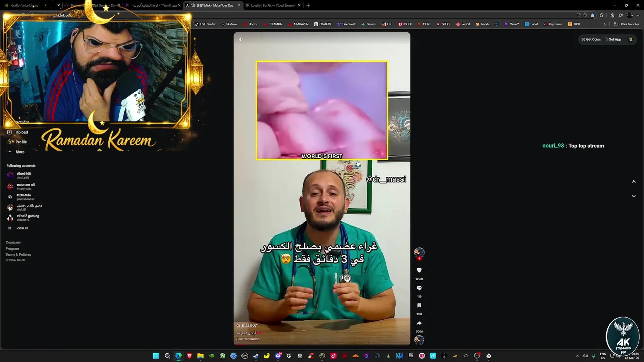Open Lurkit bookmark
The height and width of the screenshot is (362, 644).
coord(531,24)
